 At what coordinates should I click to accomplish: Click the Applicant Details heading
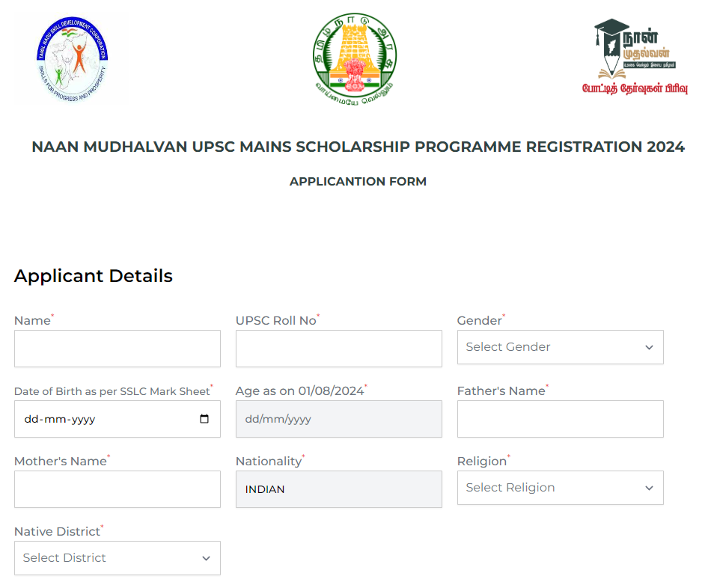(x=93, y=275)
